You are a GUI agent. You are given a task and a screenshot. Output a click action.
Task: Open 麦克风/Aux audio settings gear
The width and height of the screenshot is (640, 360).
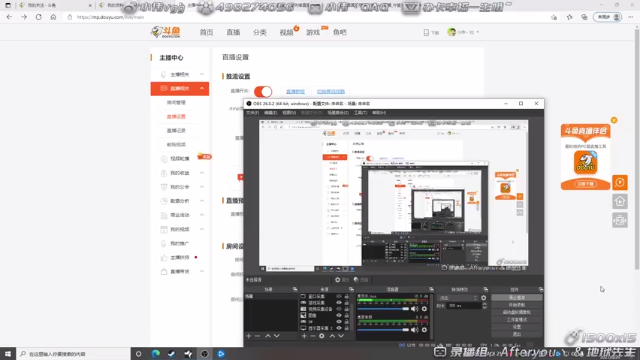click(424, 309)
